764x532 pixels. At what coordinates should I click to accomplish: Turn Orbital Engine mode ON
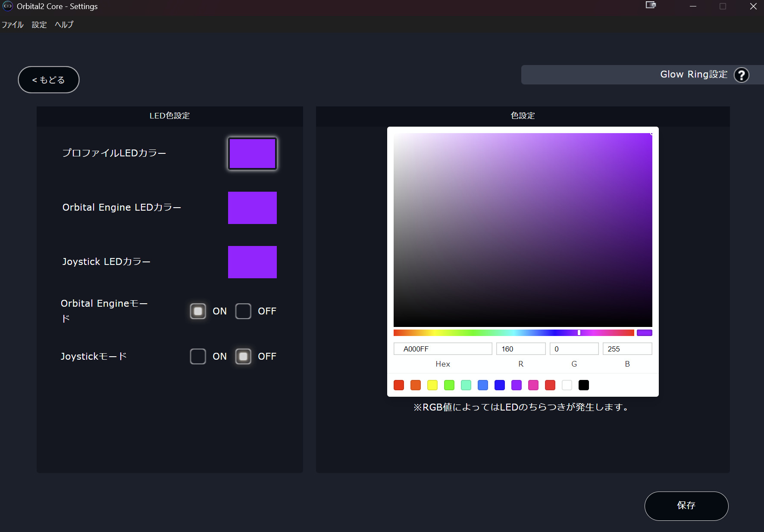pos(198,311)
